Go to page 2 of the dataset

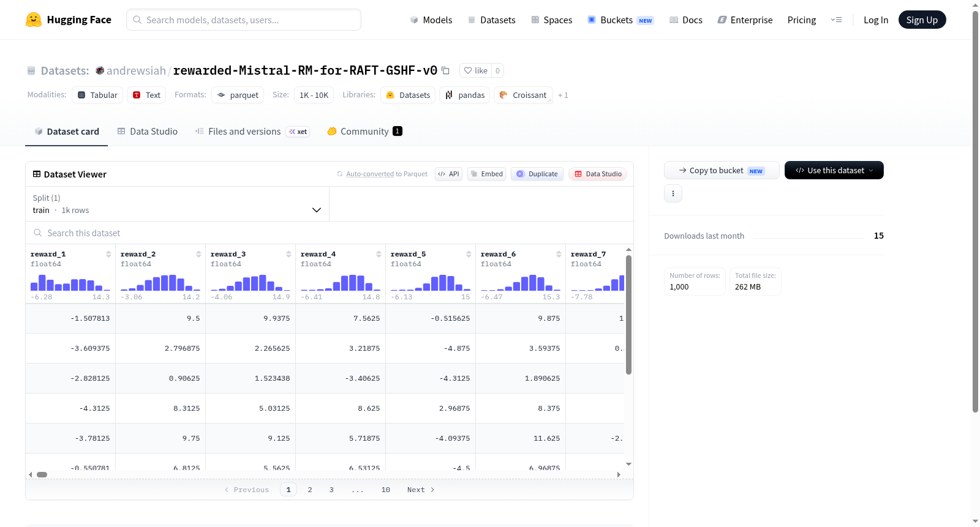(310, 490)
